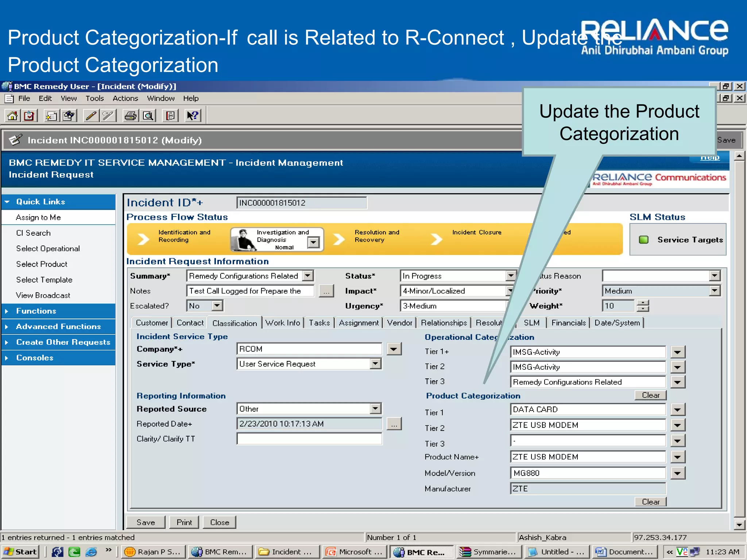Viewport: 747px width, 560px height.
Task: Click the clipboard checkmark toolbar icon
Action: (x=29, y=116)
